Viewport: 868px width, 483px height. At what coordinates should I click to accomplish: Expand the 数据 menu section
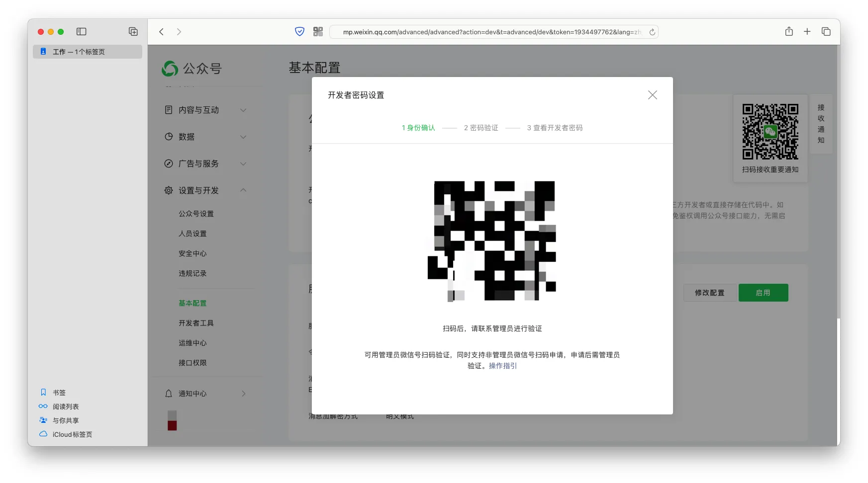pos(205,137)
